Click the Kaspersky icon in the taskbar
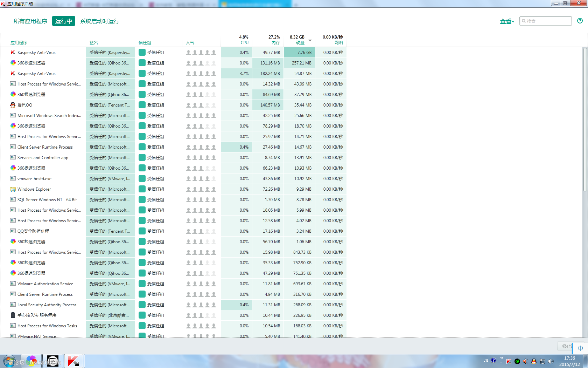Image resolution: width=588 pixels, height=368 pixels. [73, 361]
